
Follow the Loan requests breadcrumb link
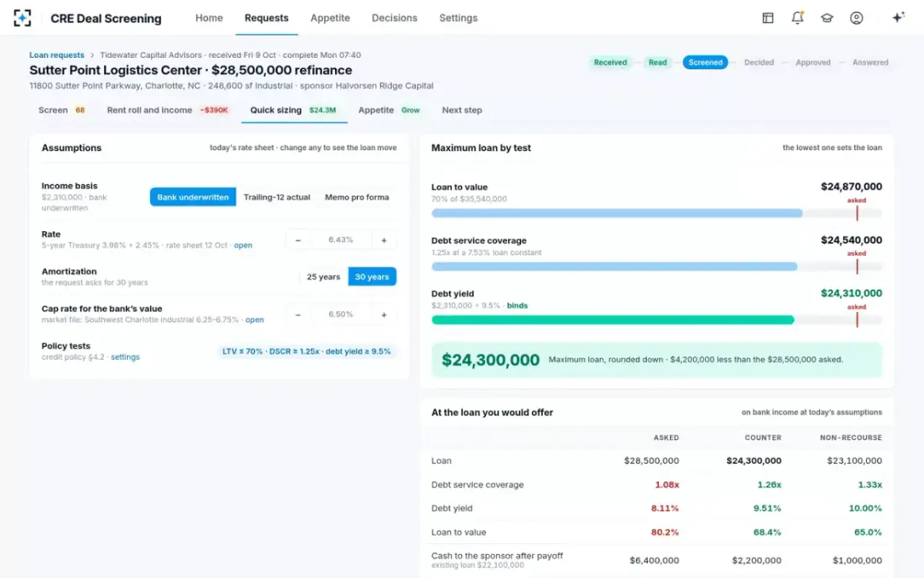point(57,55)
